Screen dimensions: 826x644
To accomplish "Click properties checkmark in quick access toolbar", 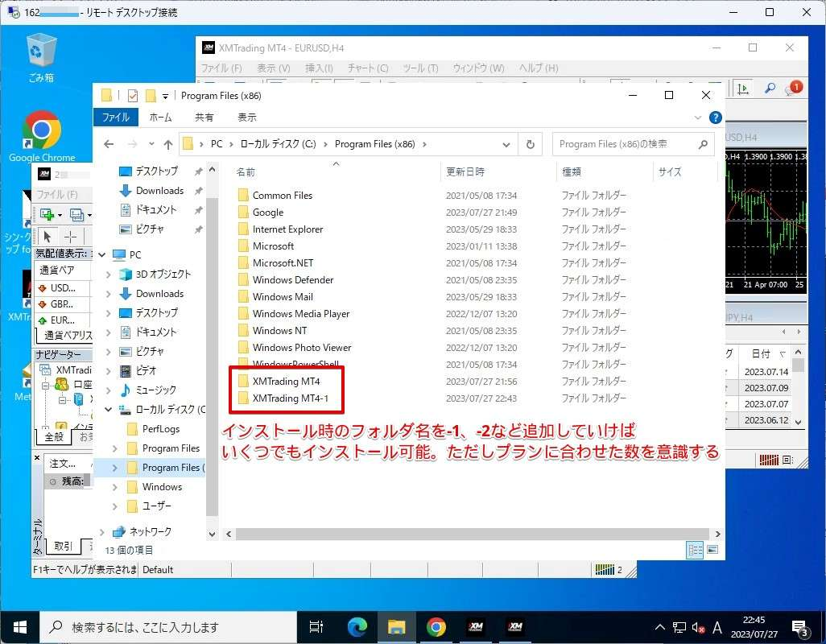I will (x=132, y=95).
